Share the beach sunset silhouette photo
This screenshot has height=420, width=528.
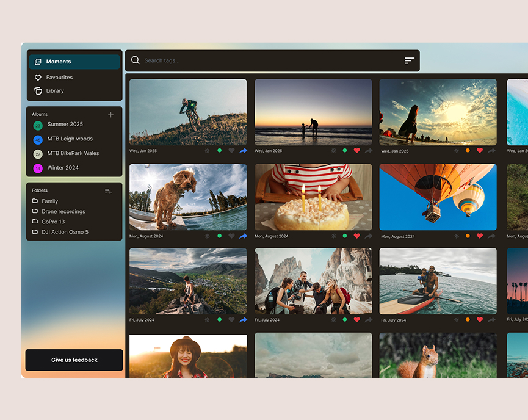tap(369, 151)
